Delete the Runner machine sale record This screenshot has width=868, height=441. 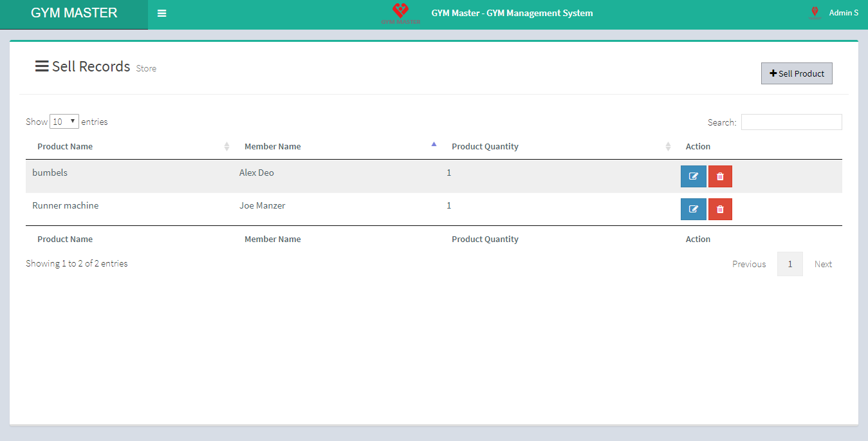click(x=720, y=209)
